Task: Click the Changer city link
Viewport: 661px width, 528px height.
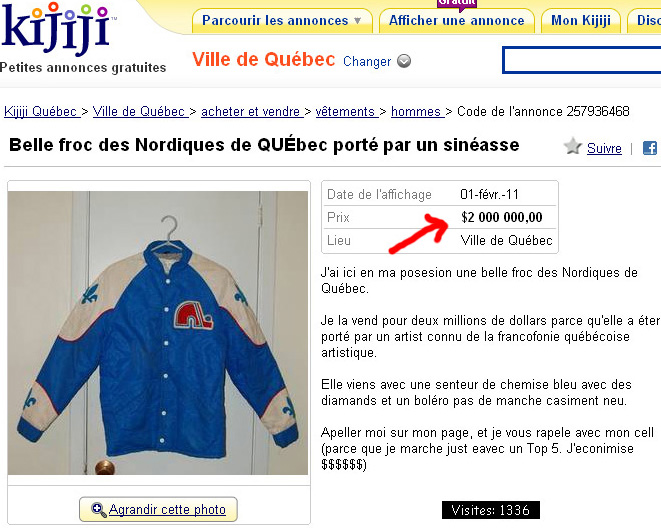Action: 367,62
